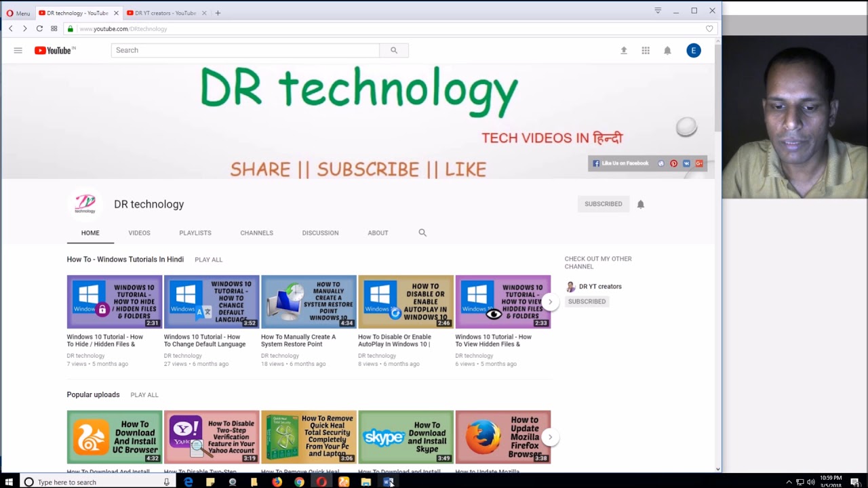Show hidden system tray icons chevron

(x=789, y=482)
